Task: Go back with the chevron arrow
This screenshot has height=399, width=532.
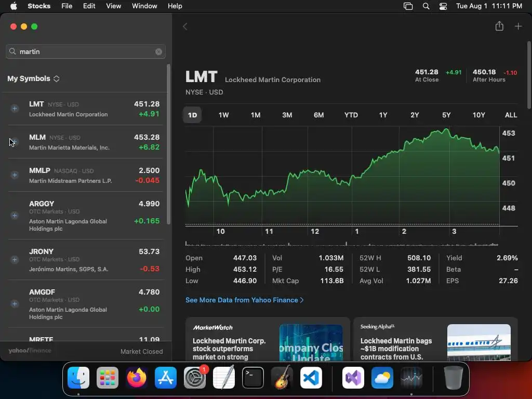Action: click(185, 26)
